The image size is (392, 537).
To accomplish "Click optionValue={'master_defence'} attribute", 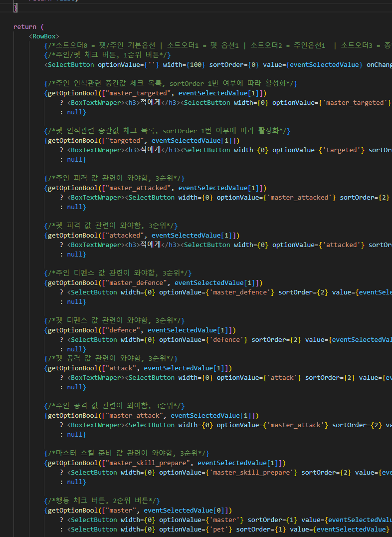I will click(217, 292).
